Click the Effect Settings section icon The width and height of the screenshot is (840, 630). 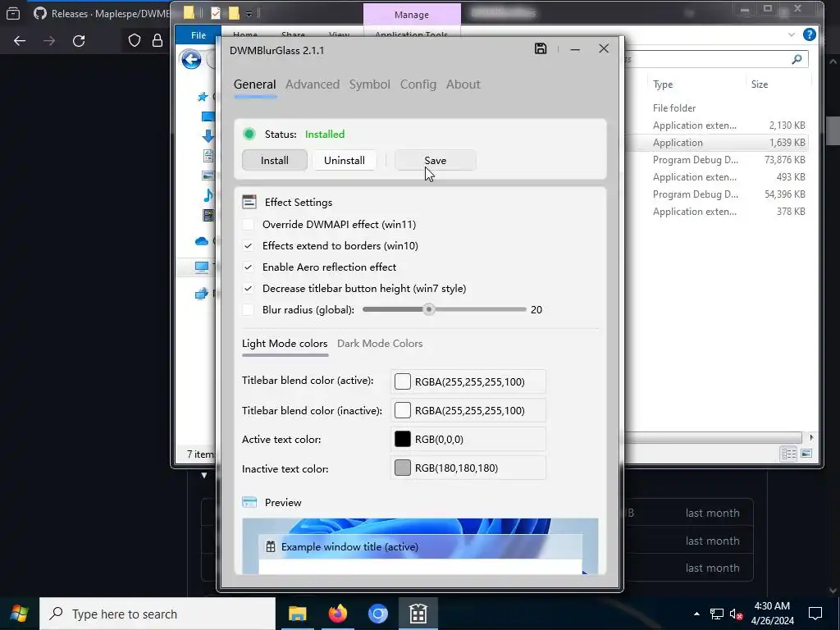point(249,202)
